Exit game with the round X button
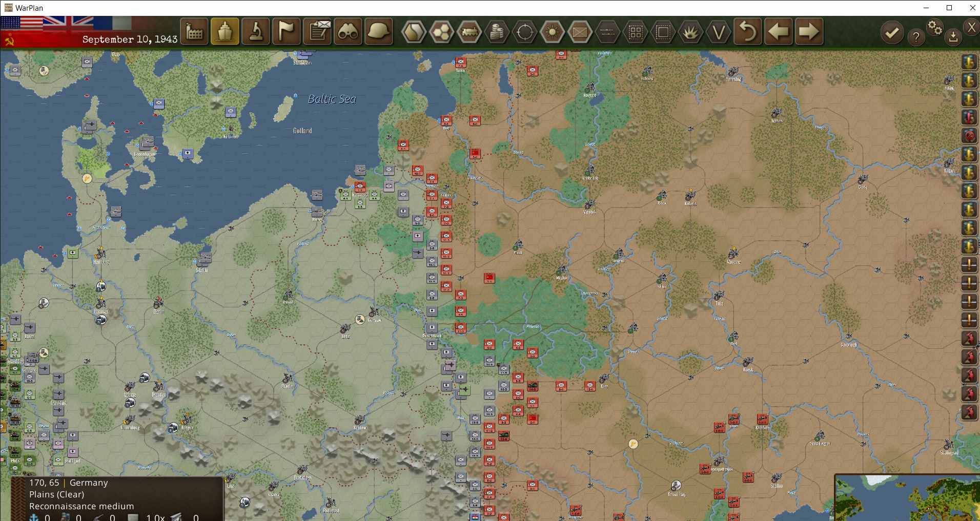This screenshot has width=980, height=521. click(x=971, y=27)
